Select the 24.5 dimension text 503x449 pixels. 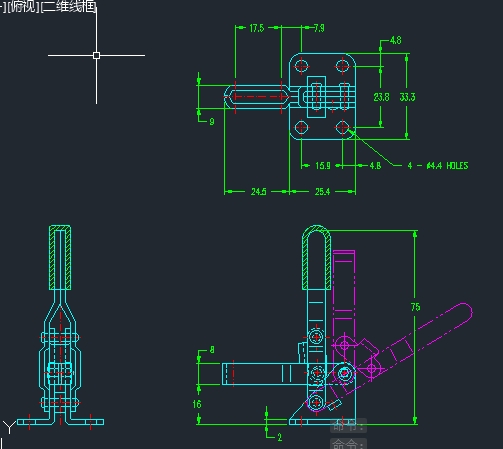[259, 192]
